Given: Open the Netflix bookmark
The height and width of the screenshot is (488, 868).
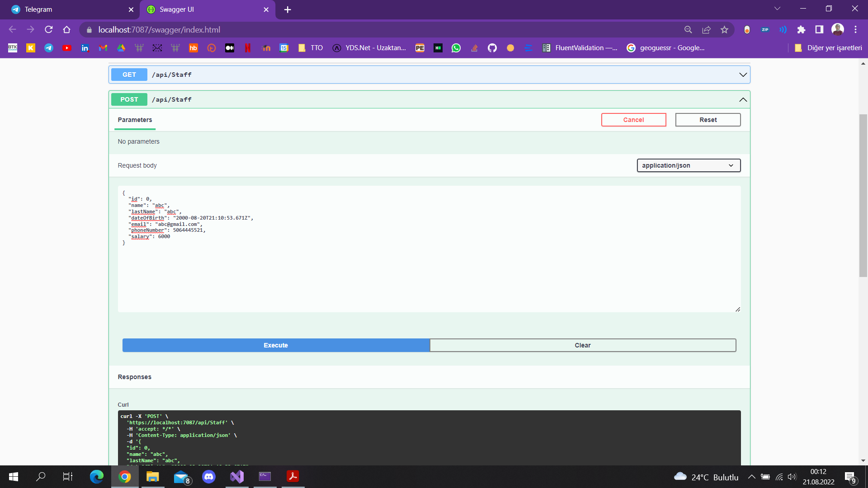Looking at the screenshot, I should [x=248, y=47].
